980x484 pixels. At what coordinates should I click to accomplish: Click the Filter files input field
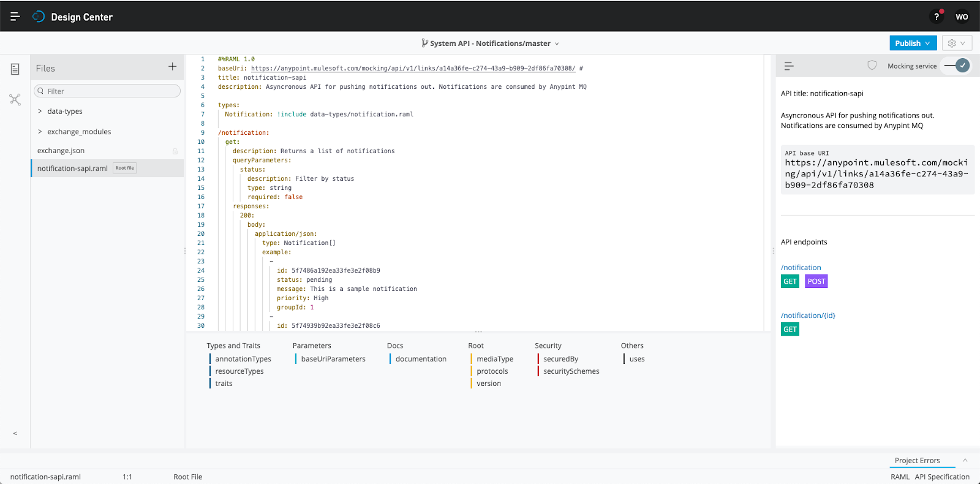107,91
